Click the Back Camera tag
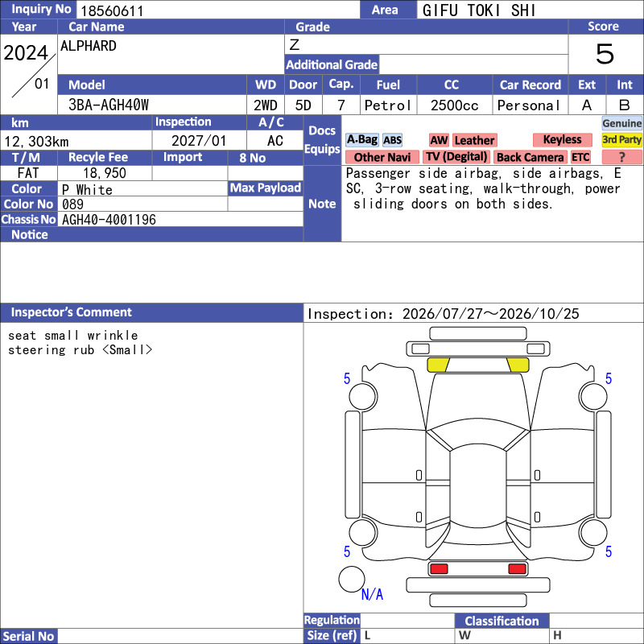The width and height of the screenshot is (644, 644). (x=530, y=157)
